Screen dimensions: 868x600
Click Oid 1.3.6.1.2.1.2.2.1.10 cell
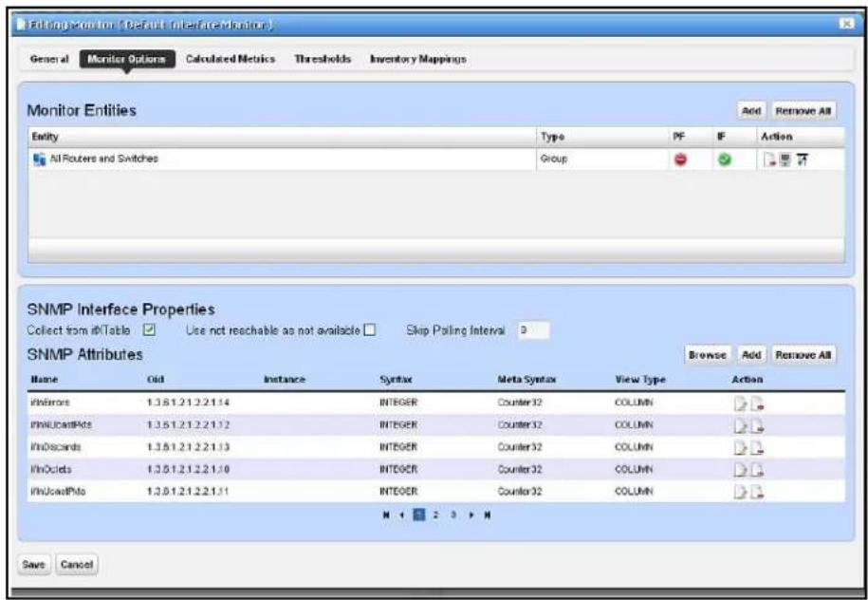[x=188, y=470]
